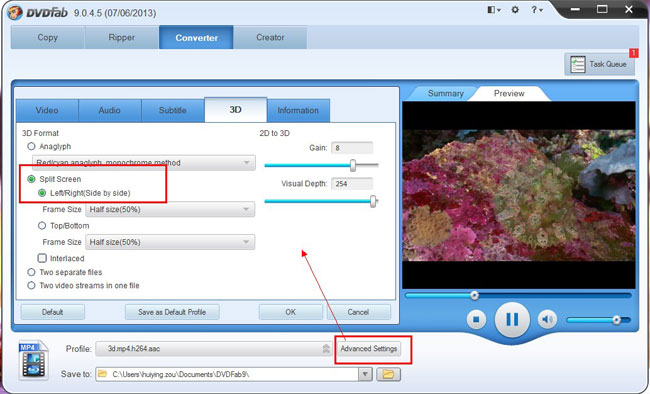Image resolution: width=650 pixels, height=394 pixels.
Task: Click the preview volume slider knob
Action: (616, 320)
